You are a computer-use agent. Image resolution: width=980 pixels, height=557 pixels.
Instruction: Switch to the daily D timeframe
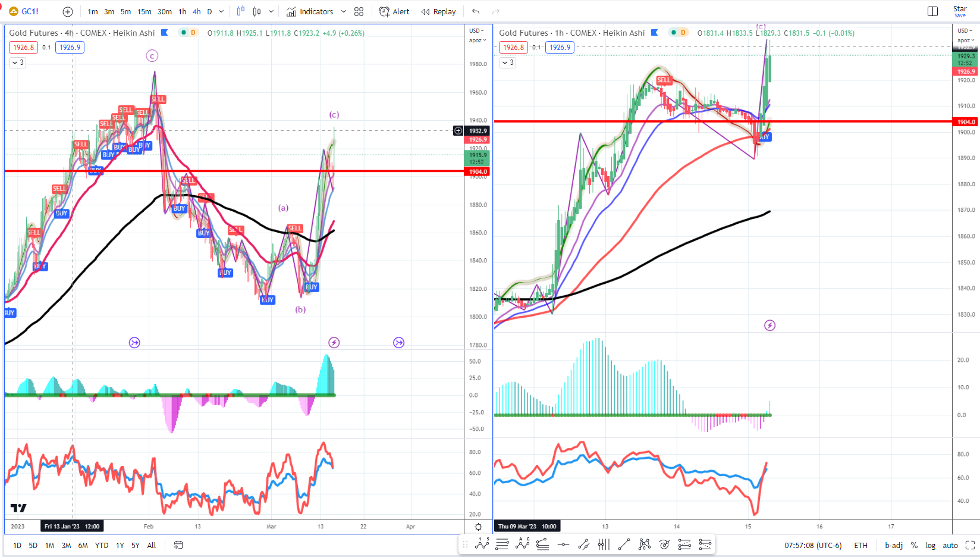pyautogui.click(x=209, y=11)
